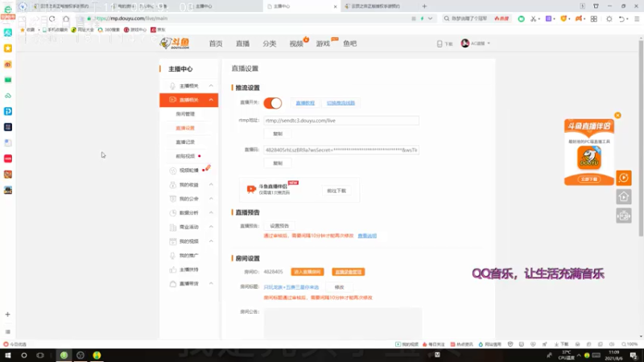Select 直播记录 in the sidebar
644x362 pixels.
tap(185, 142)
